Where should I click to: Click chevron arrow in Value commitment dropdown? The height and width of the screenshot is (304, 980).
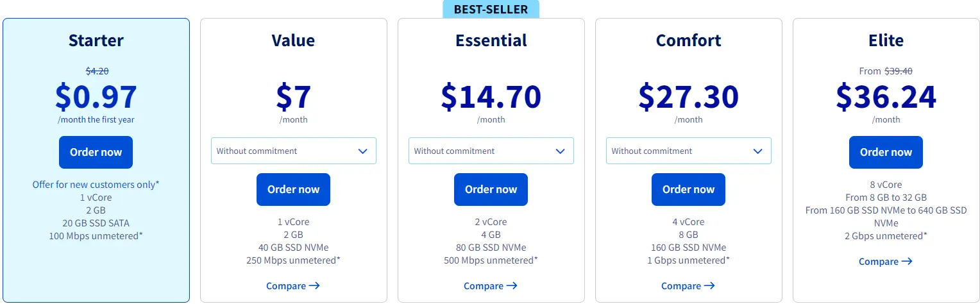coord(363,151)
